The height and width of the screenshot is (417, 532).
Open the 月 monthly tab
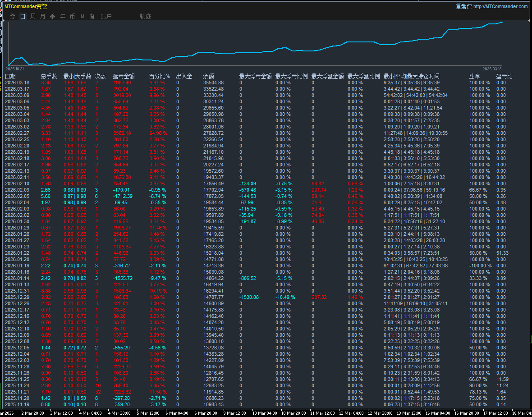43,16
